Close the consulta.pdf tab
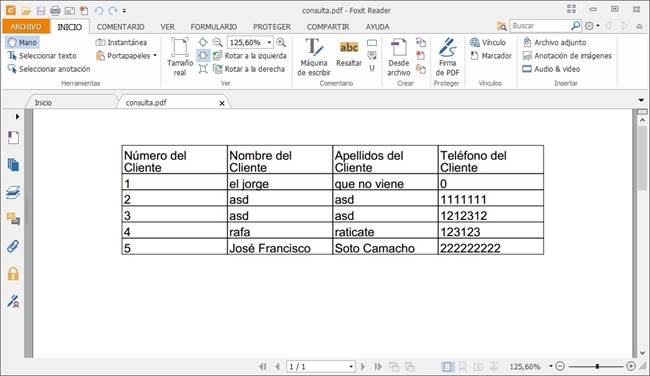Screen dimensions: 650x376 click(x=222, y=103)
